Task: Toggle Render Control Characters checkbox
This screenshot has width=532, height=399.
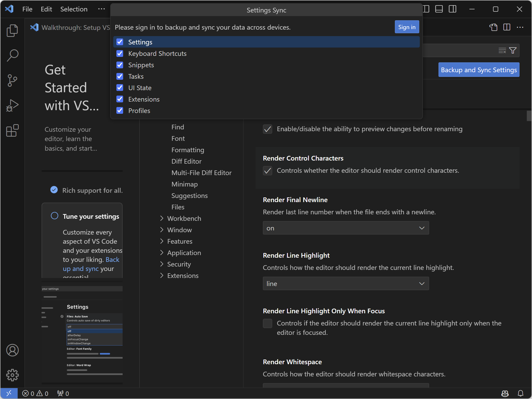Action: [268, 171]
